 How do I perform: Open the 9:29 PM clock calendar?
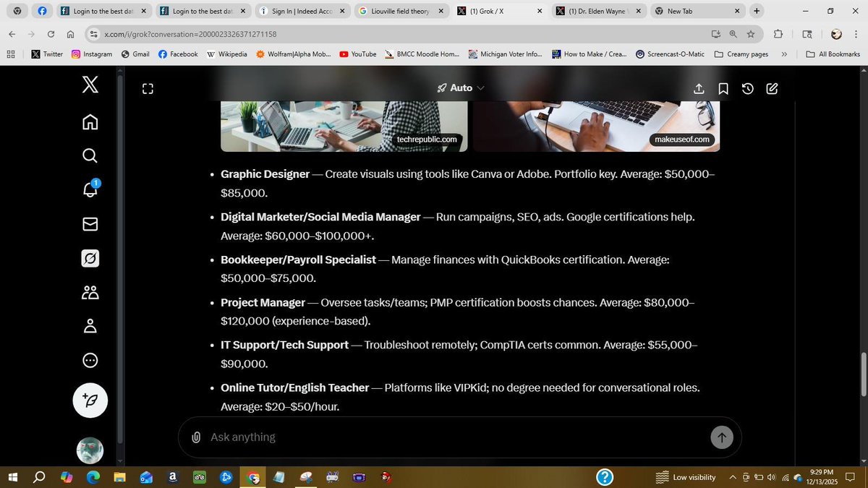coord(823,477)
